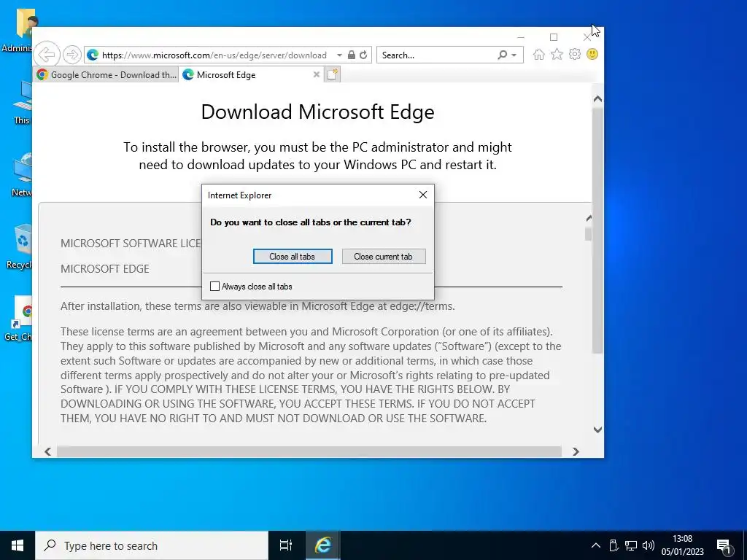
Task: Open a new tab with the New Tab button
Action: pyautogui.click(x=332, y=74)
